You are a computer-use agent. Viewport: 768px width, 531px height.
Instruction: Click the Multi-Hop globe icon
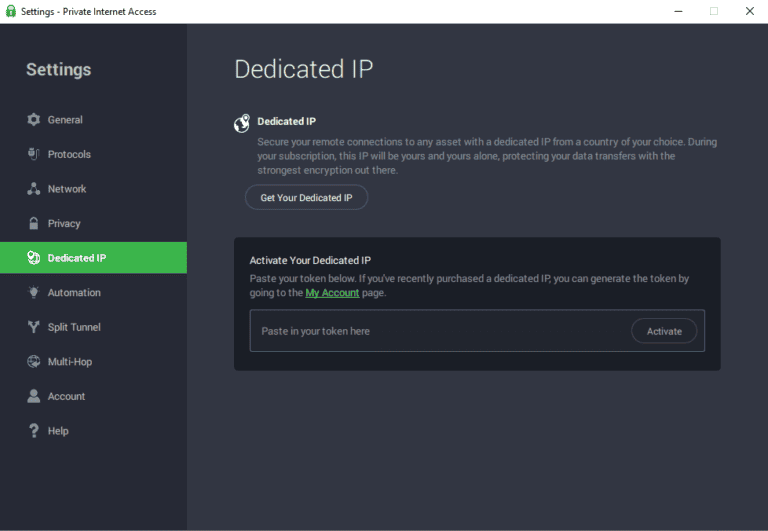point(33,362)
